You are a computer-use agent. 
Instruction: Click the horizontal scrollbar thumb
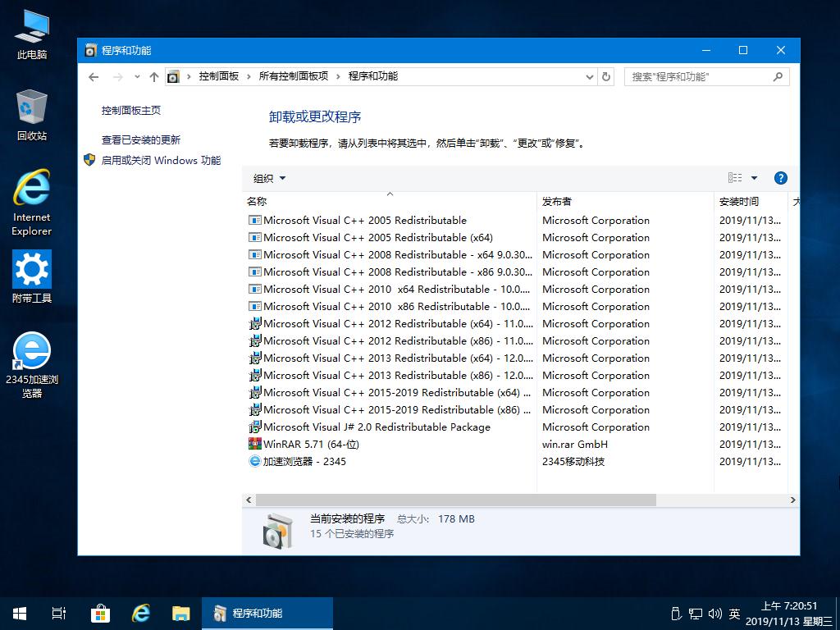[x=456, y=500]
